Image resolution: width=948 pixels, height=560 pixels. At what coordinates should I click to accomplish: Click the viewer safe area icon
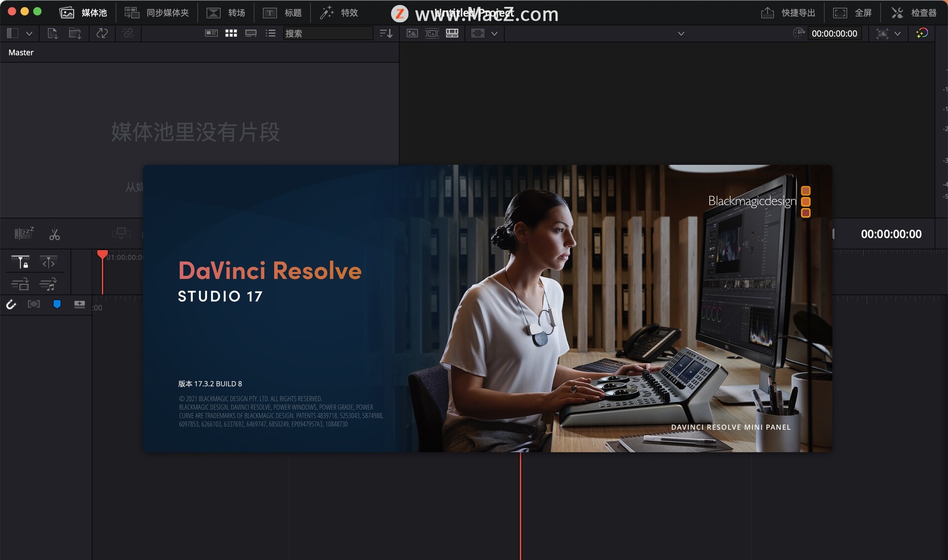click(x=478, y=33)
